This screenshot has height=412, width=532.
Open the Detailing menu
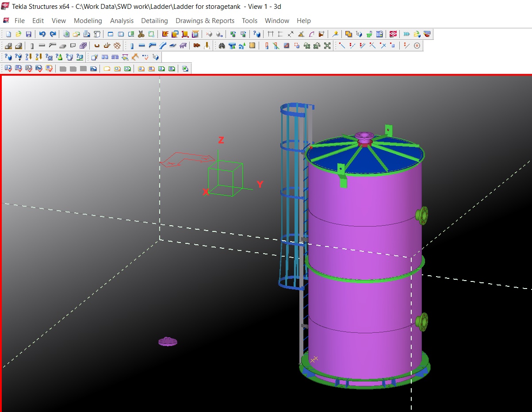click(154, 21)
